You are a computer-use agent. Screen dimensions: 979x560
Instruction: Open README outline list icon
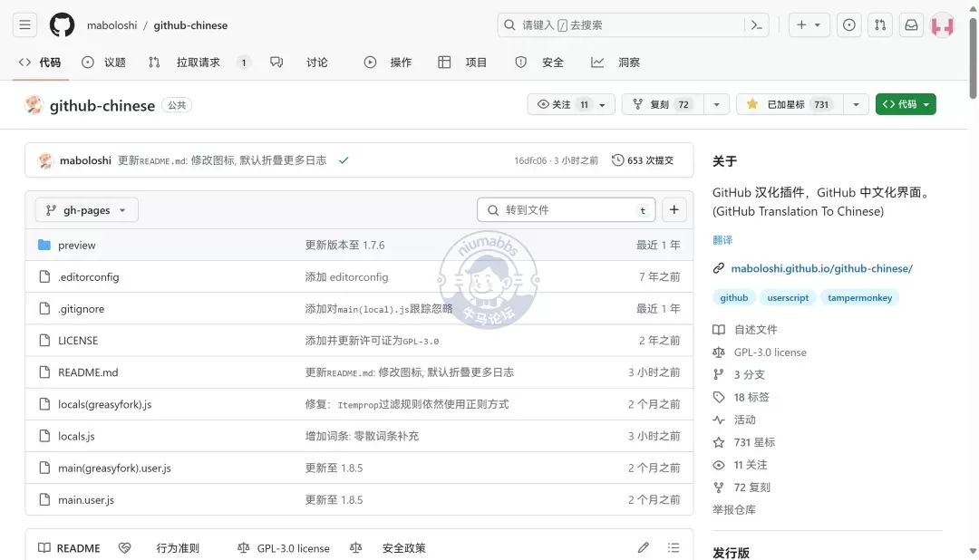coord(673,547)
